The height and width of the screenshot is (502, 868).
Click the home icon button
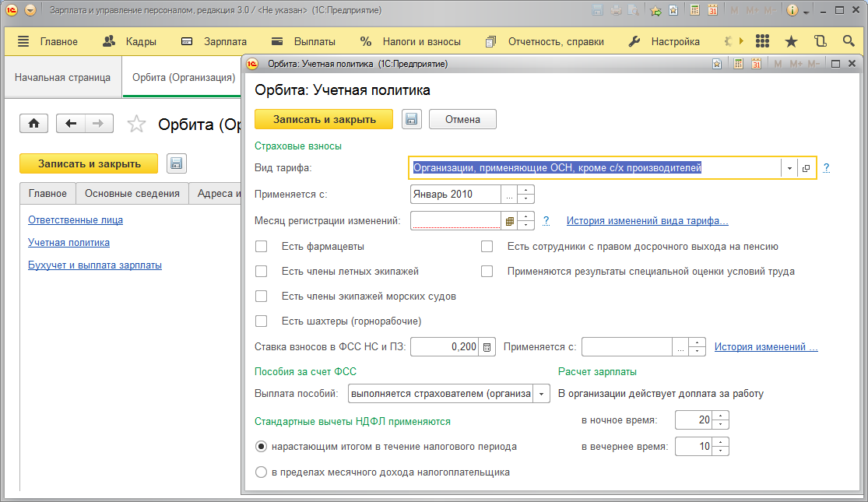[x=34, y=124]
